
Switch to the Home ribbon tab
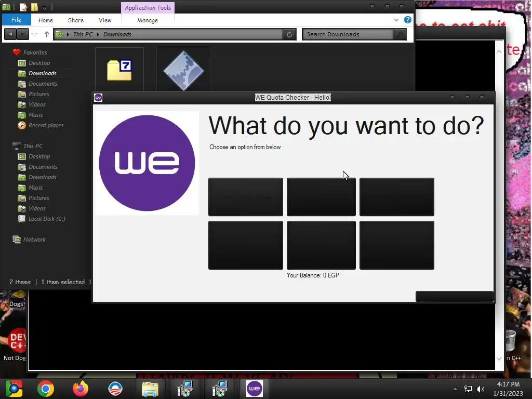[46, 20]
